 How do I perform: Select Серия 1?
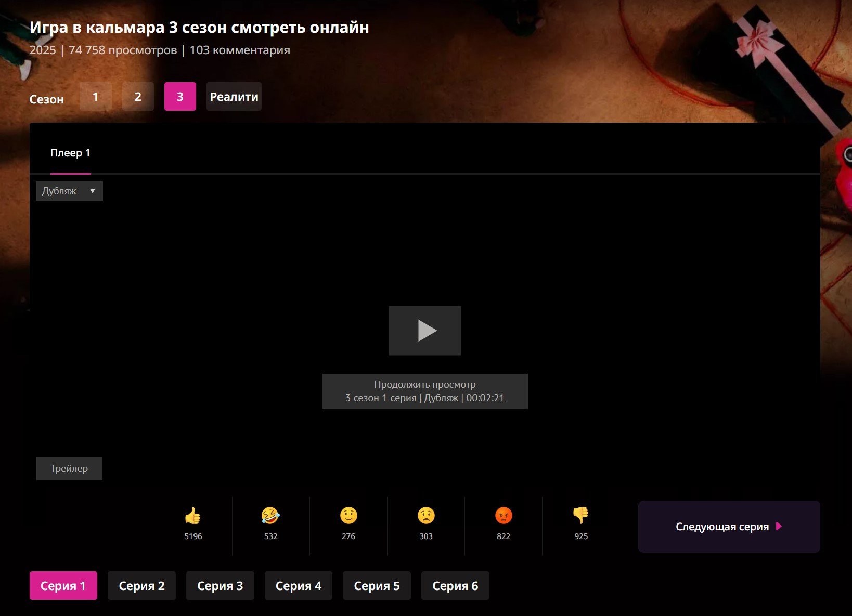(63, 586)
